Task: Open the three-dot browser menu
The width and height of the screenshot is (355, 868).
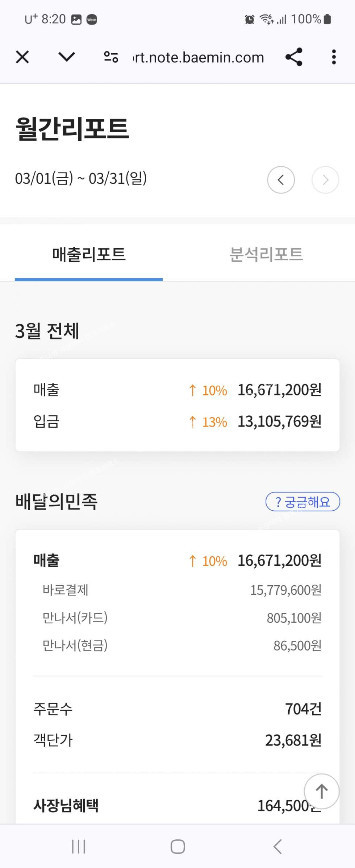Action: click(334, 57)
